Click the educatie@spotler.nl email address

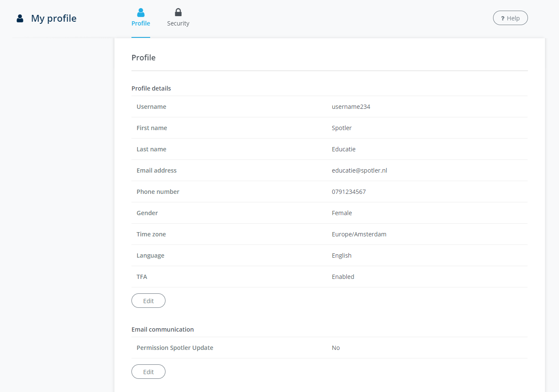point(359,170)
